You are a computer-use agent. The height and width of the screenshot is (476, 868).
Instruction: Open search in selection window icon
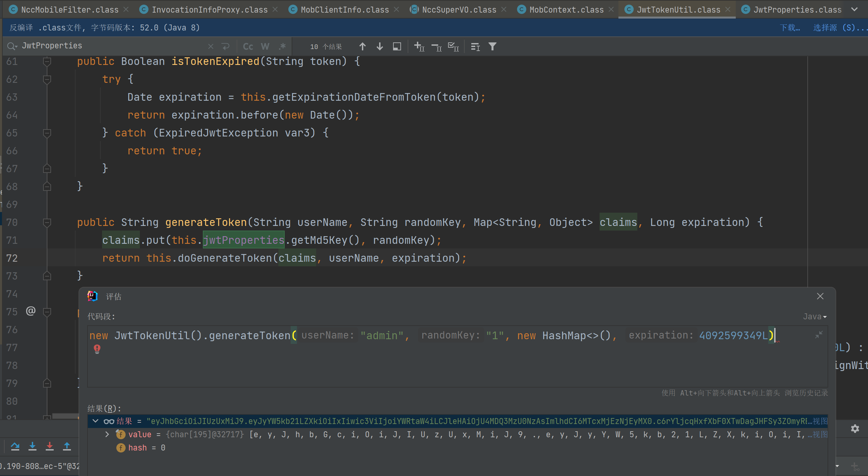397,46
